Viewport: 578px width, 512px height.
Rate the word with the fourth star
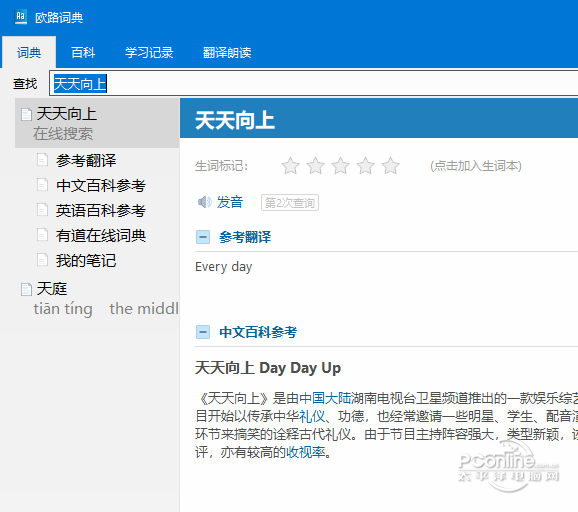(365, 166)
